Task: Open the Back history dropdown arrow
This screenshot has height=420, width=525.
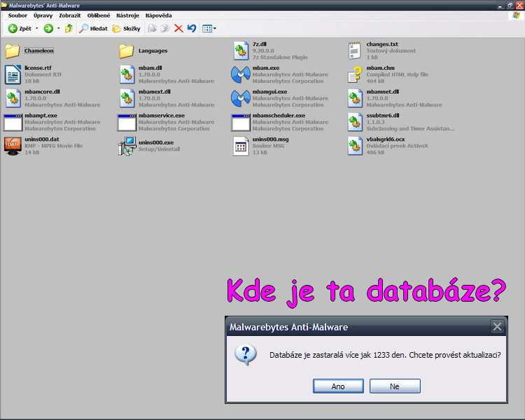Action: pos(37,29)
